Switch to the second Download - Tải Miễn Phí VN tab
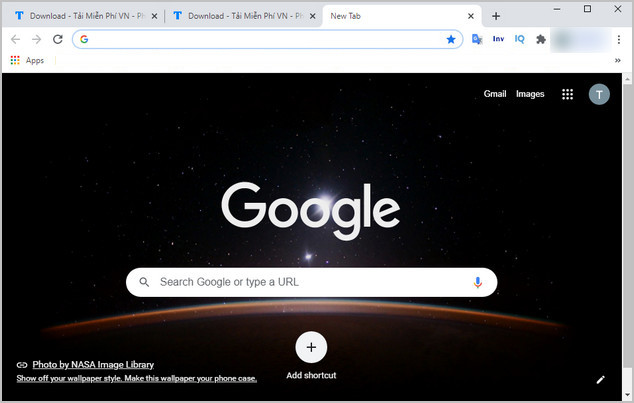Image resolution: width=634 pixels, height=403 pixels. click(x=243, y=16)
